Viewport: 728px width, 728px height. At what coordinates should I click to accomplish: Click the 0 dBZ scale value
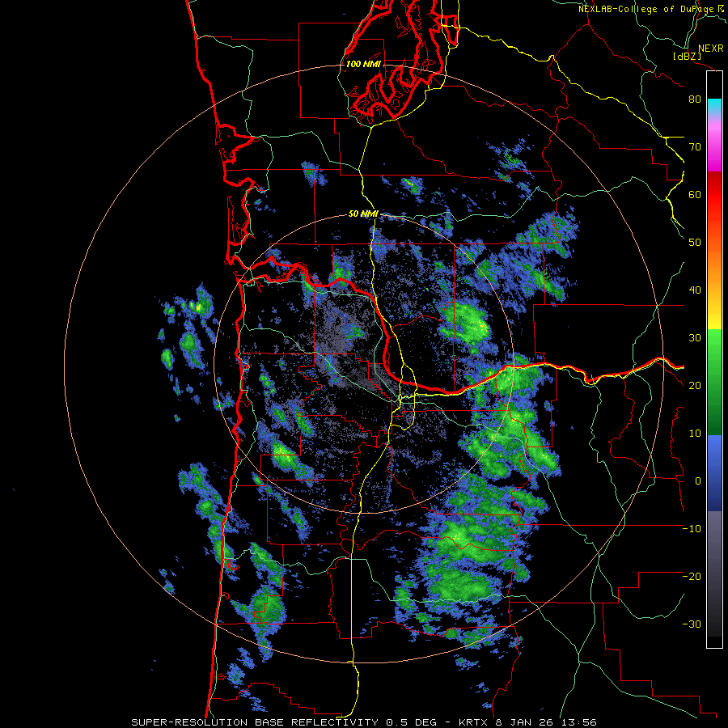[x=698, y=481]
